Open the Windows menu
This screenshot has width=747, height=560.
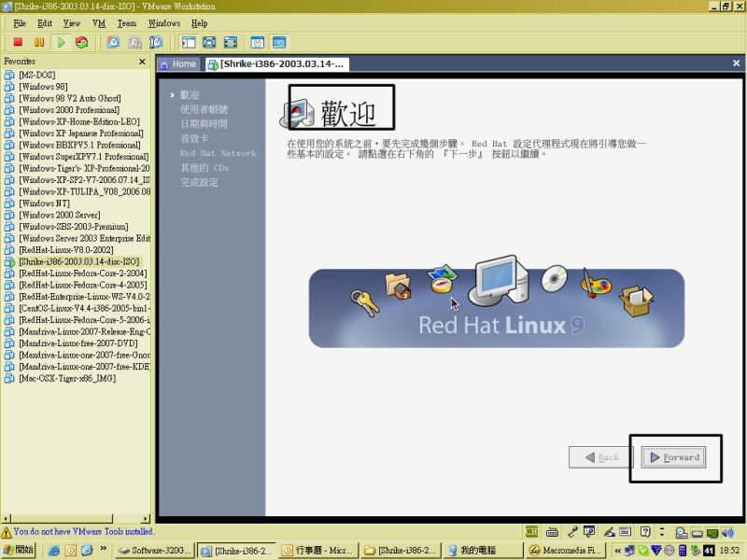click(164, 23)
